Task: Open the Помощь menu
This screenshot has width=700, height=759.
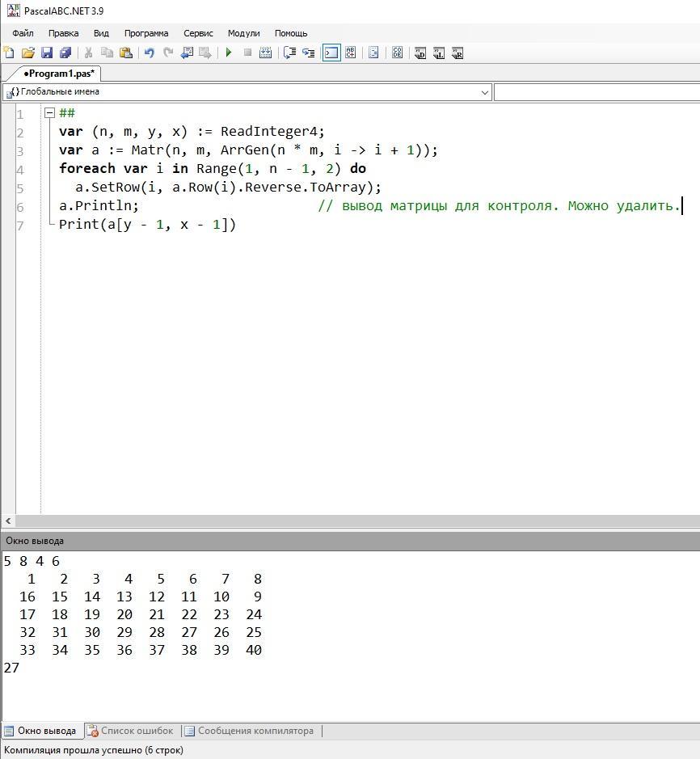Action: pos(291,33)
